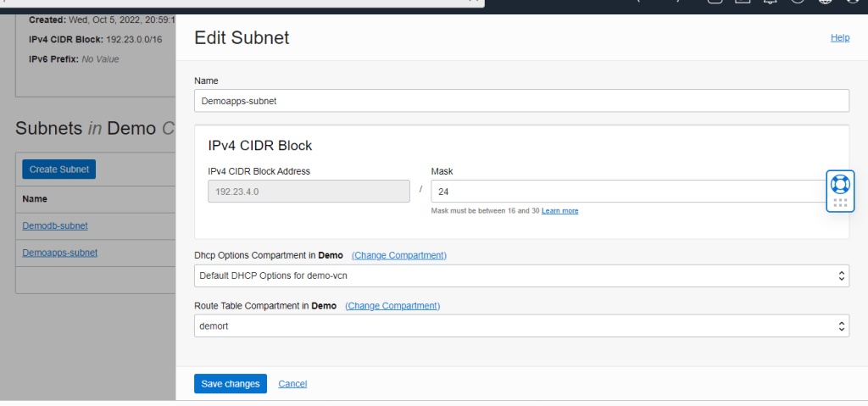Click the Name column header in the subnets table
The image size is (868, 406).
click(x=35, y=199)
